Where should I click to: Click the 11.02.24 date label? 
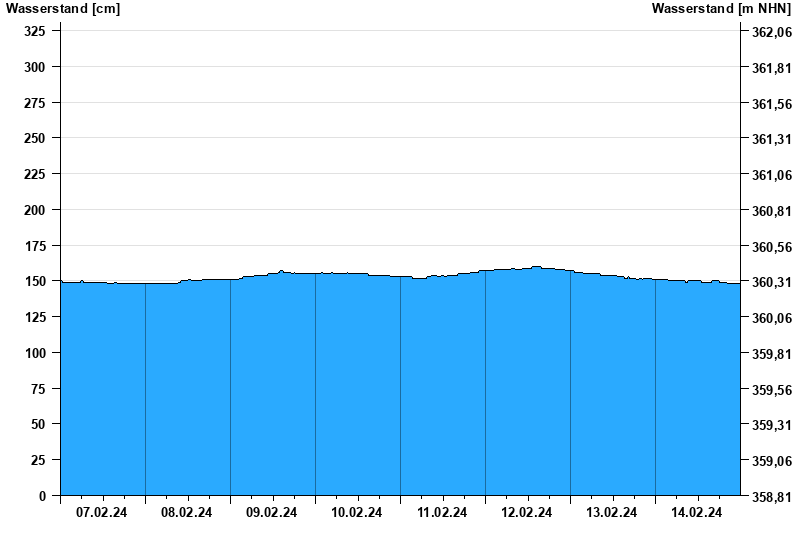[442, 513]
